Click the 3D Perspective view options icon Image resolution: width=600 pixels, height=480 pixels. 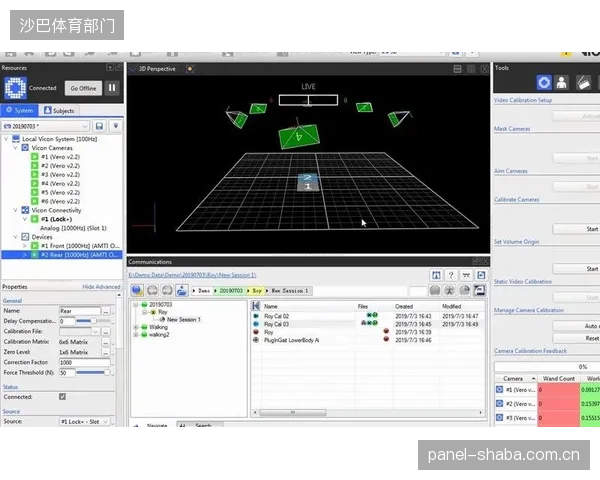pyautogui.click(x=189, y=69)
